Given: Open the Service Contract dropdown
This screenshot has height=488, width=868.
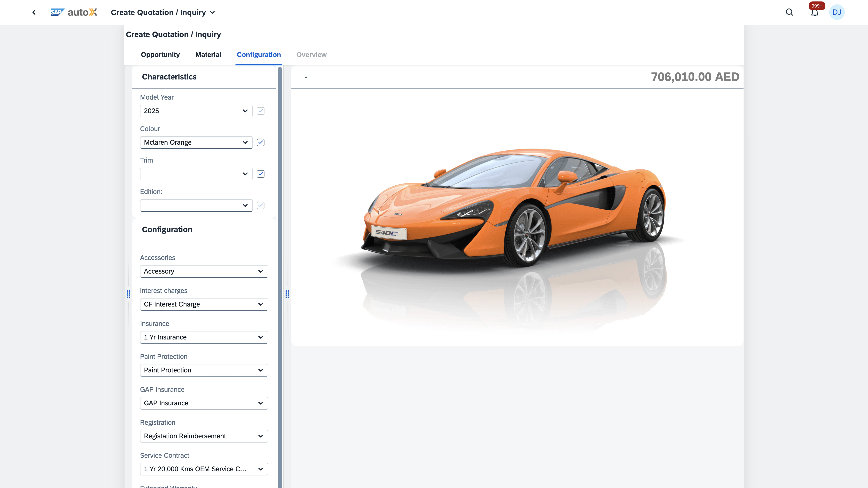Looking at the screenshot, I should (203, 469).
